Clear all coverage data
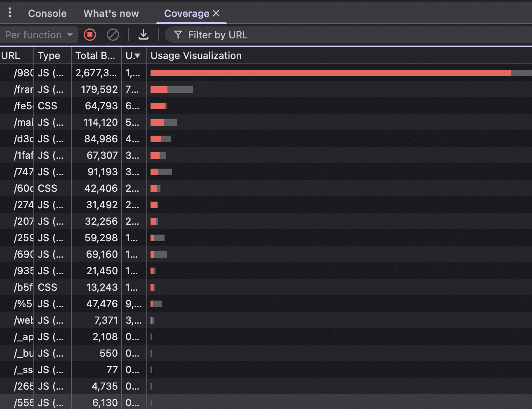The width and height of the screenshot is (532, 409). pos(113,35)
